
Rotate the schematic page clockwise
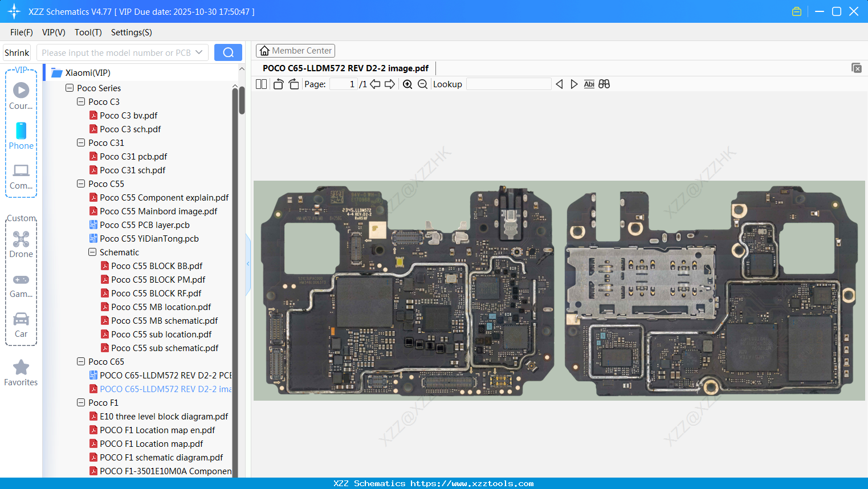294,84
